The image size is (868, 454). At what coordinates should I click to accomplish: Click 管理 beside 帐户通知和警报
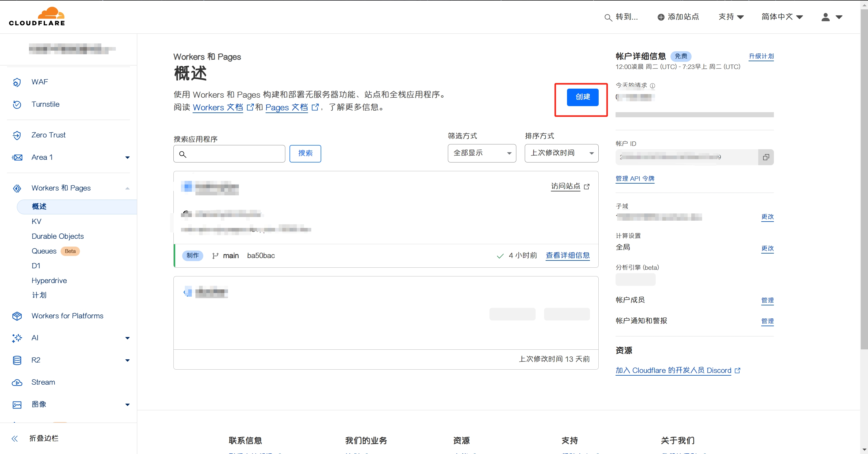pyautogui.click(x=767, y=321)
